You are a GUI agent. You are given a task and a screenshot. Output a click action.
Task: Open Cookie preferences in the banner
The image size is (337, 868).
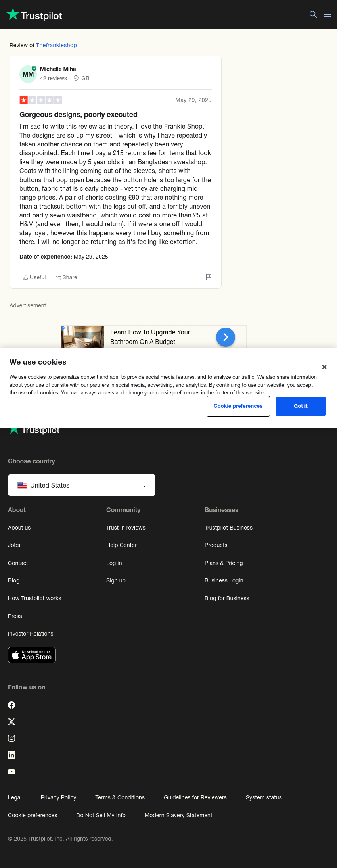coord(238,406)
